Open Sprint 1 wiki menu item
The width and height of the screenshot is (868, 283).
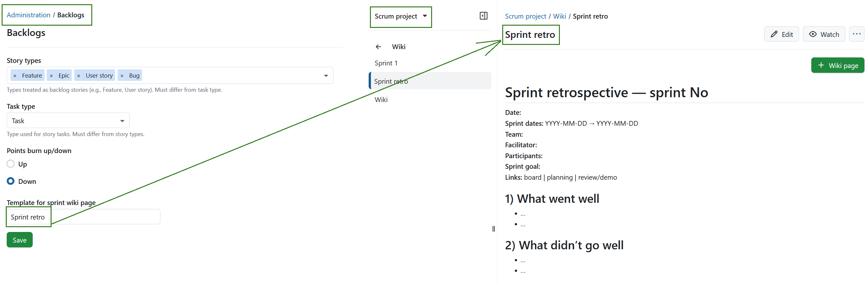pyautogui.click(x=386, y=63)
